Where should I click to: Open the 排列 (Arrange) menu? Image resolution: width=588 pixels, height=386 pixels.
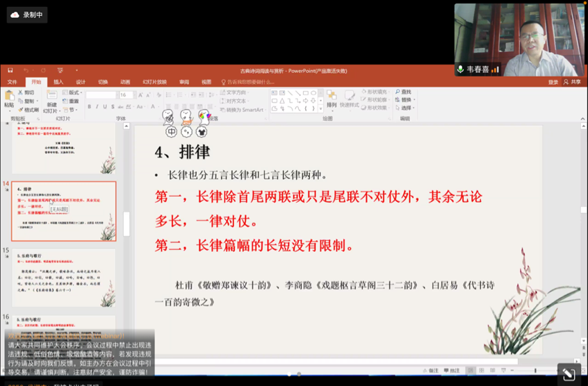[x=332, y=99]
